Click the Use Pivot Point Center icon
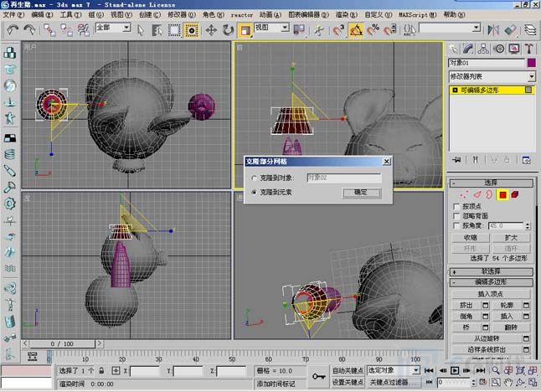 pos(299,30)
